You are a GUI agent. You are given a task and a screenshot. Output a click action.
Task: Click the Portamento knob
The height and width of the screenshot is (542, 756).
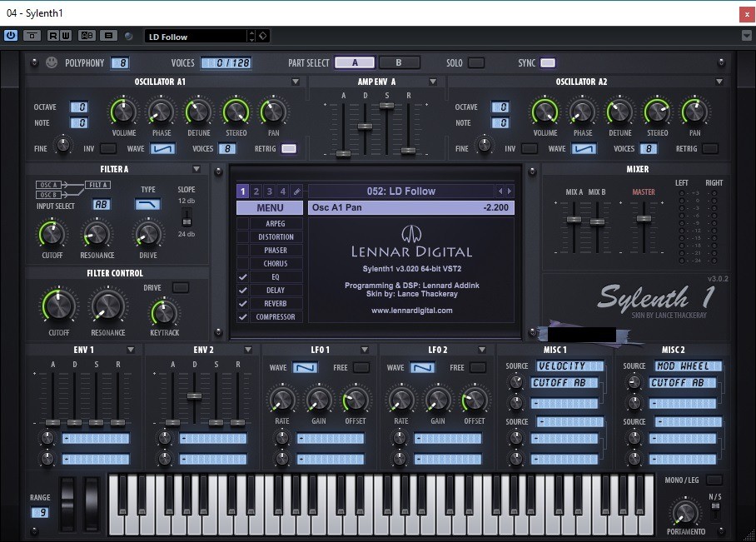(x=685, y=513)
